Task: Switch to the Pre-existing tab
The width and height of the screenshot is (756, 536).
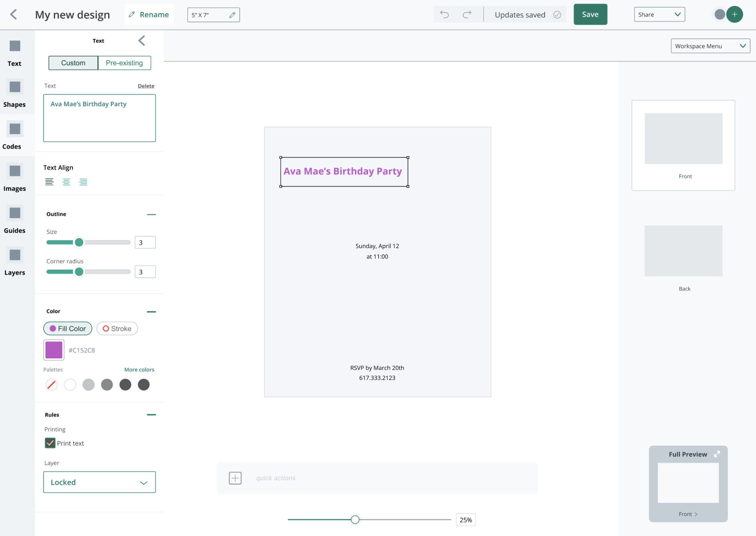Action: coord(124,63)
